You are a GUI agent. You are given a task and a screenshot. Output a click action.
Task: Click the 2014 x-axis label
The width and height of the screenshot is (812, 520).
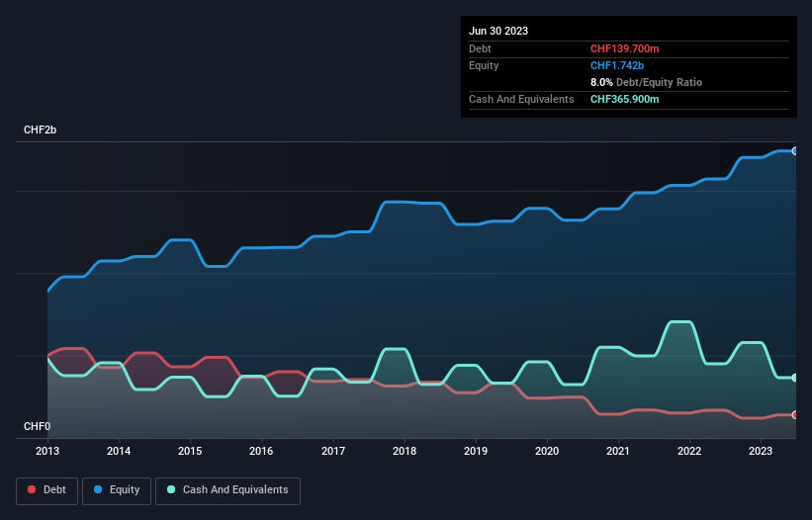pyautogui.click(x=119, y=451)
